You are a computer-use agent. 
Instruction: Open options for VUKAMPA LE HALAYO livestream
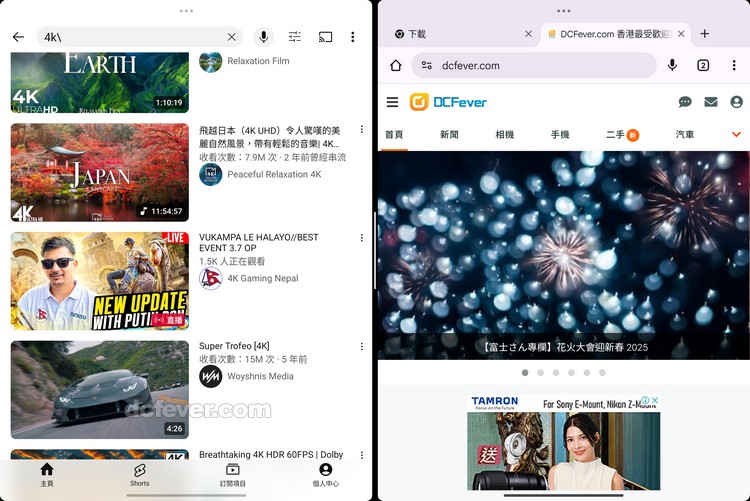(362, 238)
